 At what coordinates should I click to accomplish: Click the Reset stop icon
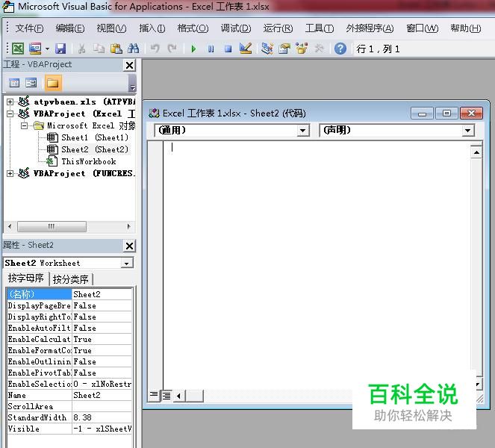[228, 49]
